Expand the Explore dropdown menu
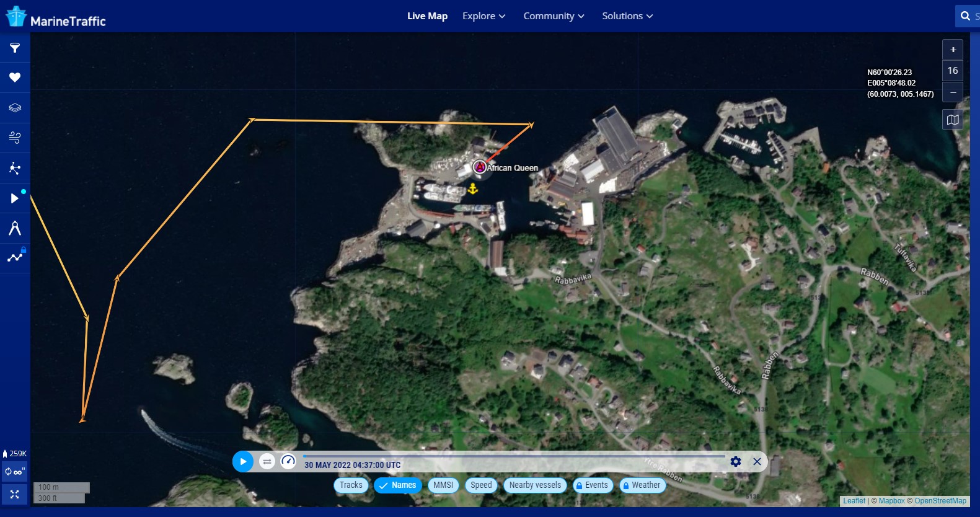 click(x=483, y=16)
